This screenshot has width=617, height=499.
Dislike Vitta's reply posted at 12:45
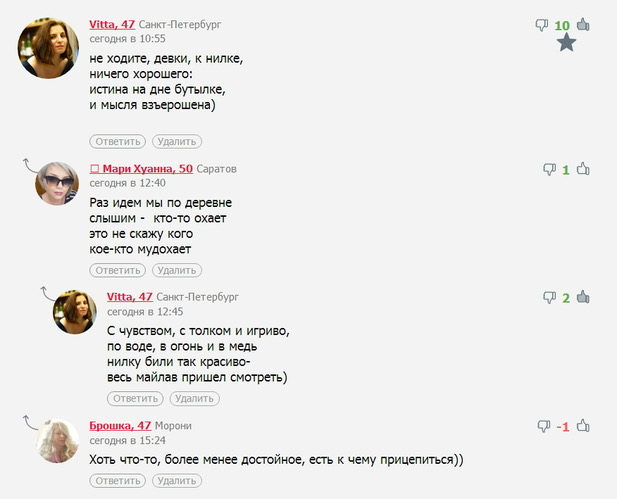[549, 298]
